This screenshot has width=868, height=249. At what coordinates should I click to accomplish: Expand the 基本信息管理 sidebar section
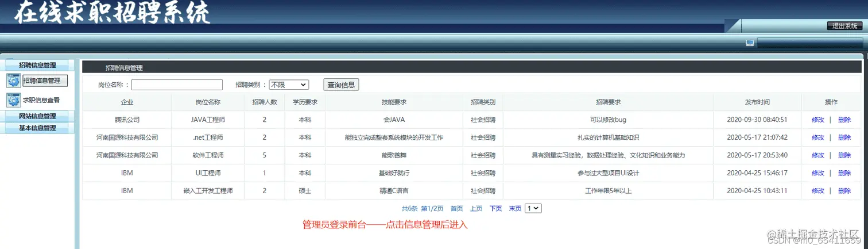pyautogui.click(x=37, y=128)
